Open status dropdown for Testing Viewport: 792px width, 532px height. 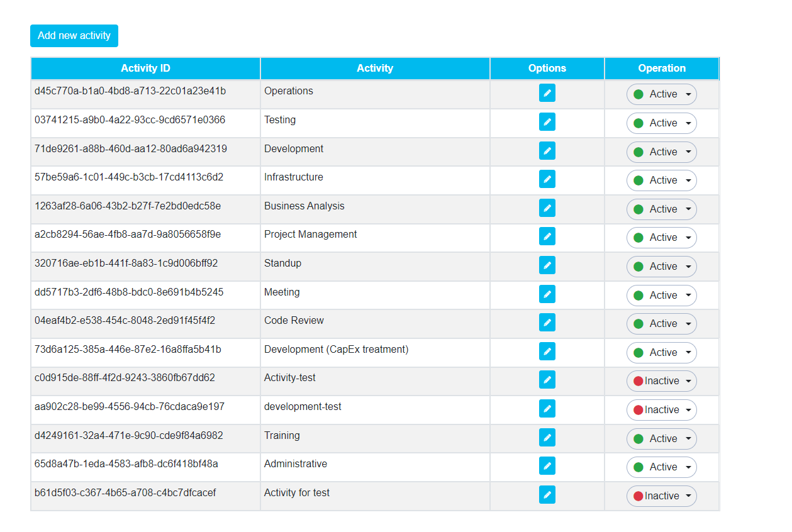click(x=662, y=123)
